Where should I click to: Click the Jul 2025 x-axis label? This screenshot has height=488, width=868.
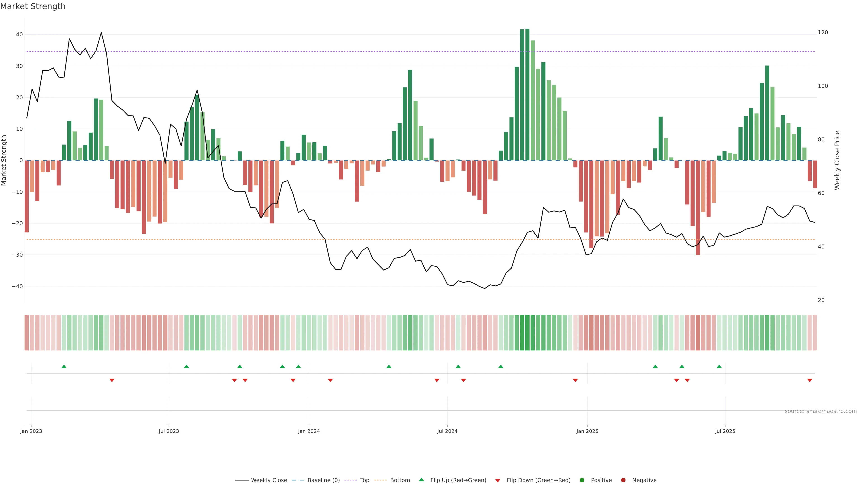coord(725,432)
